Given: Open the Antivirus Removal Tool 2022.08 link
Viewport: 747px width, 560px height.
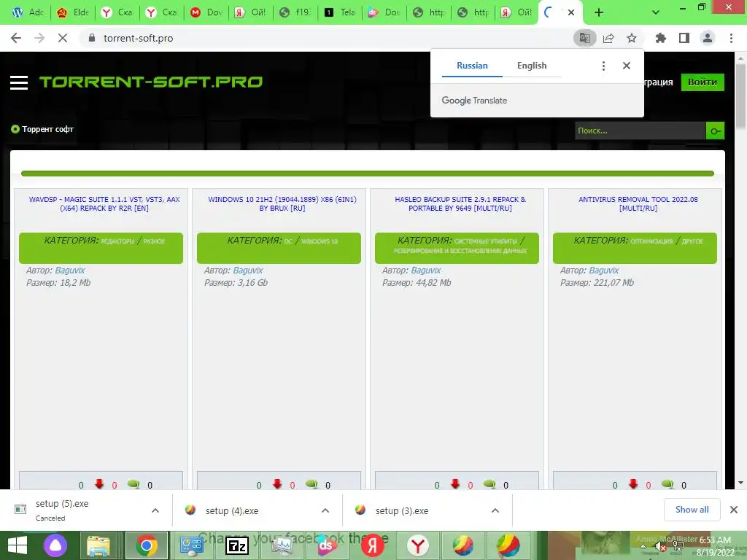Looking at the screenshot, I should (638, 204).
